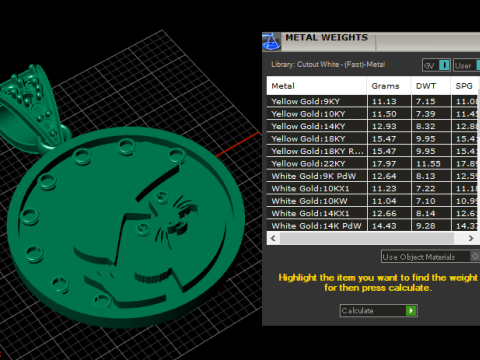Select the Yellow Gold:14KY row
Screen dimensions: 480x360
[373, 126]
